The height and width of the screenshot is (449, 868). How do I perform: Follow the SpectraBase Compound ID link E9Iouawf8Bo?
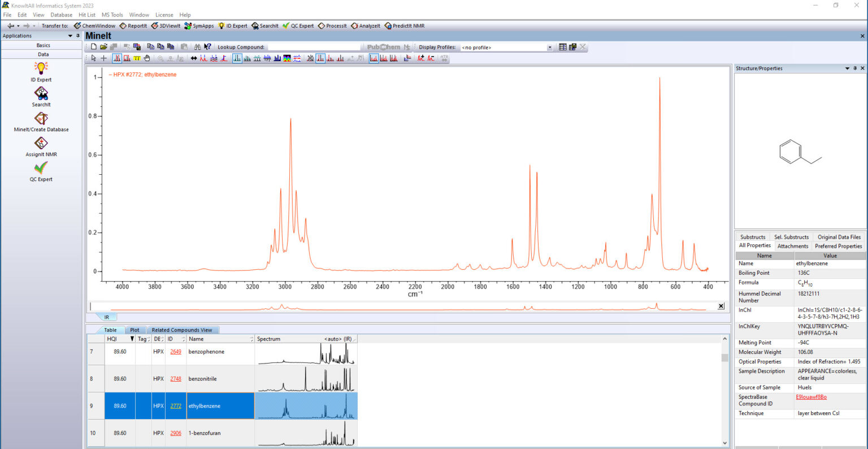pyautogui.click(x=812, y=397)
